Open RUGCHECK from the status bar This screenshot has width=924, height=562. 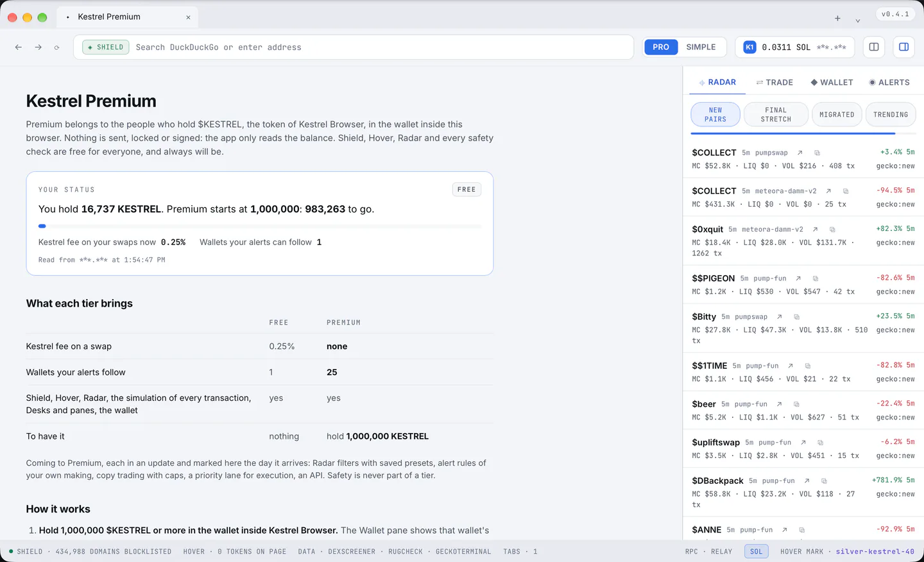(x=406, y=552)
